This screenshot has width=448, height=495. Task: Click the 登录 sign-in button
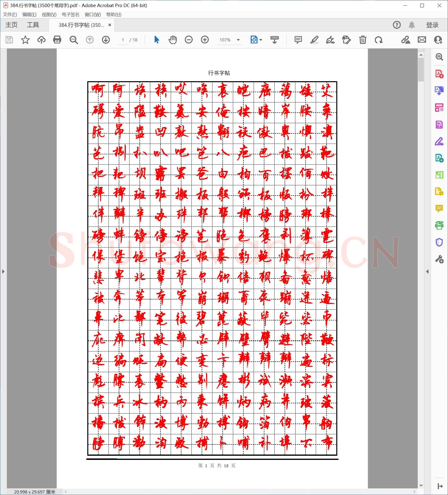pyautogui.click(x=432, y=25)
